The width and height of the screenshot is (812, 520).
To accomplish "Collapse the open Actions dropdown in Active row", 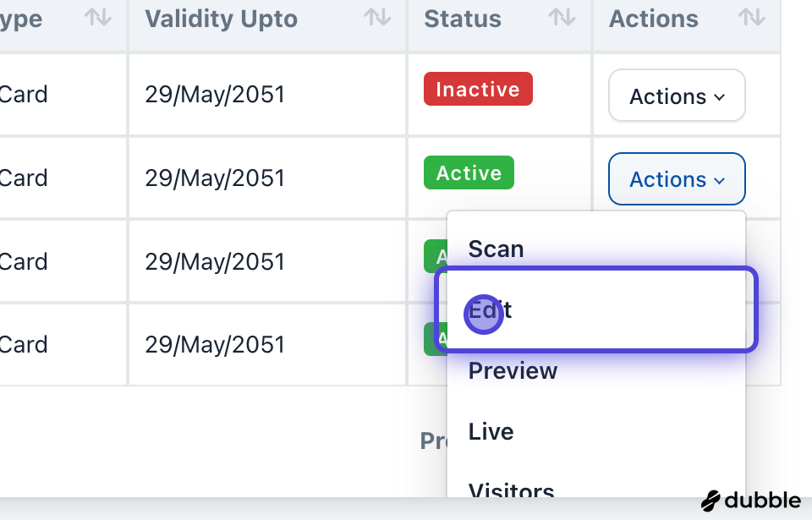I will click(x=677, y=179).
